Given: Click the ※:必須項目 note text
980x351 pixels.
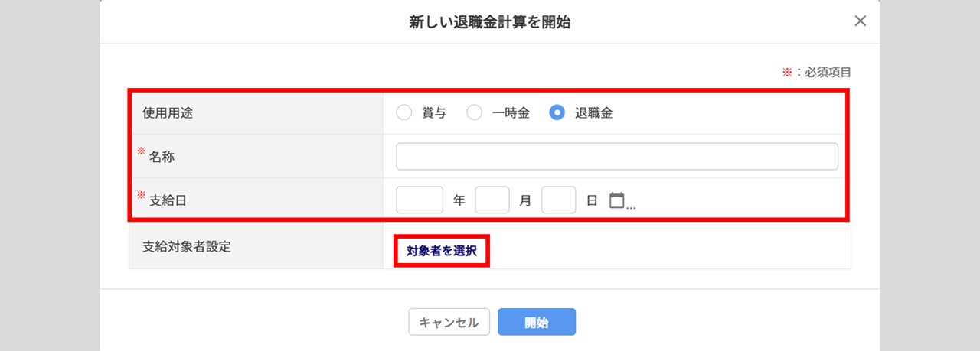Looking at the screenshot, I should [816, 73].
